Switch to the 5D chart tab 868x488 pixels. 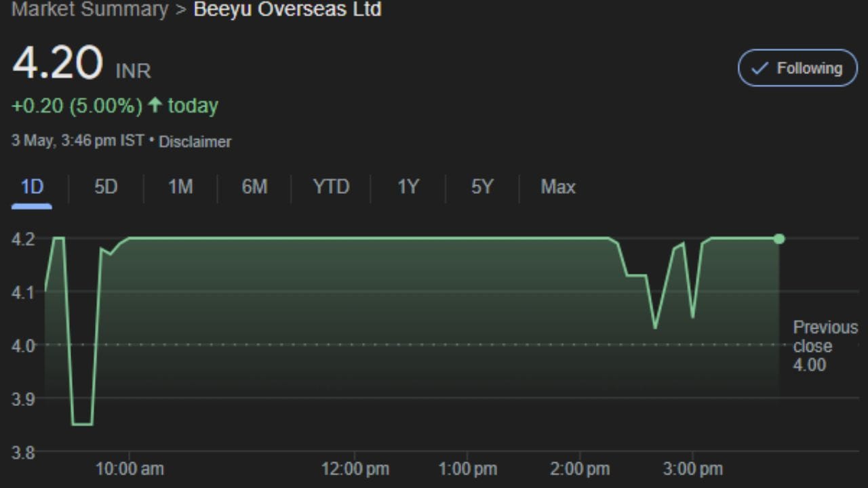tap(106, 187)
